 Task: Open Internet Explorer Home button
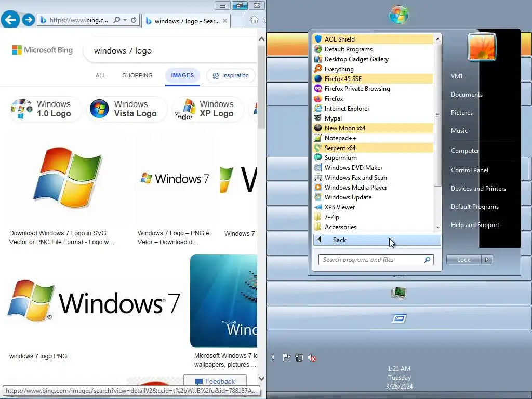[x=254, y=20]
